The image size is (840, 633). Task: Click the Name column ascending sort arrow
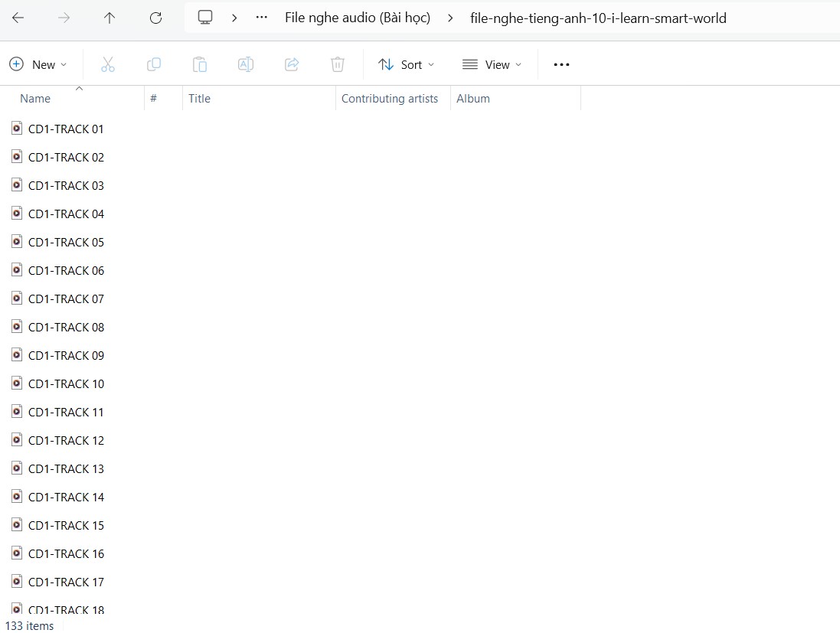(x=79, y=89)
